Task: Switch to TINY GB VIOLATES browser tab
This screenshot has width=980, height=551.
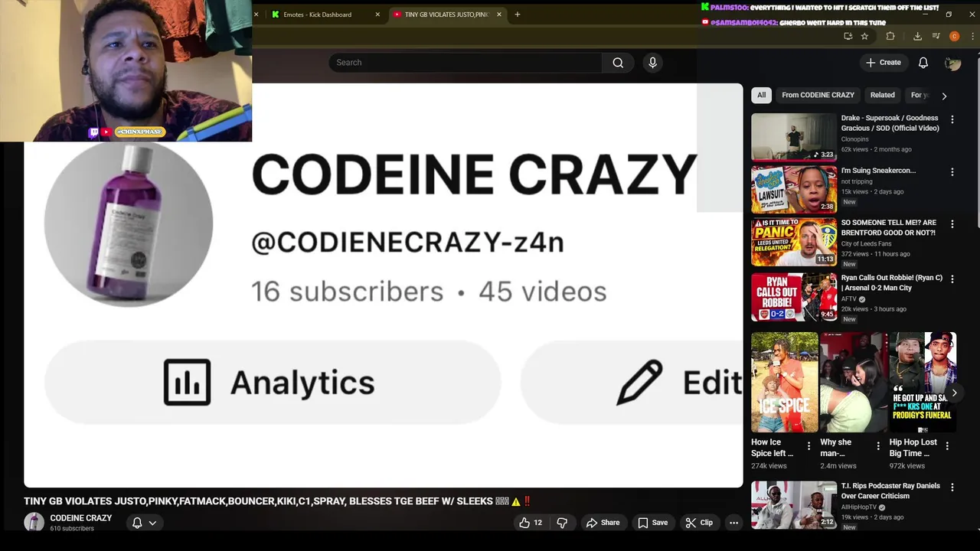Action: tap(446, 15)
